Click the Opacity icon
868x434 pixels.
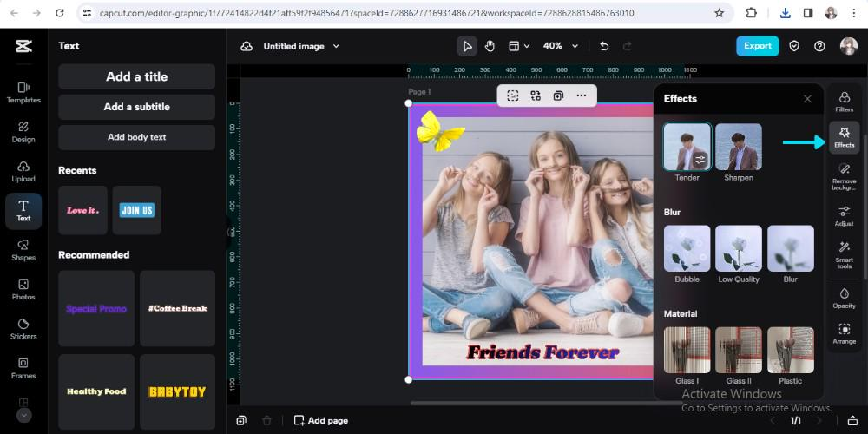(x=844, y=298)
